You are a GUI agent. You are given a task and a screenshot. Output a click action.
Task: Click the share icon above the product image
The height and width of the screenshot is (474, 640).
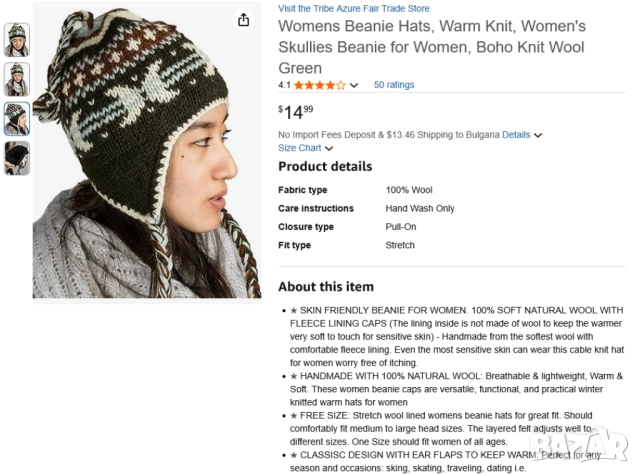(x=244, y=20)
